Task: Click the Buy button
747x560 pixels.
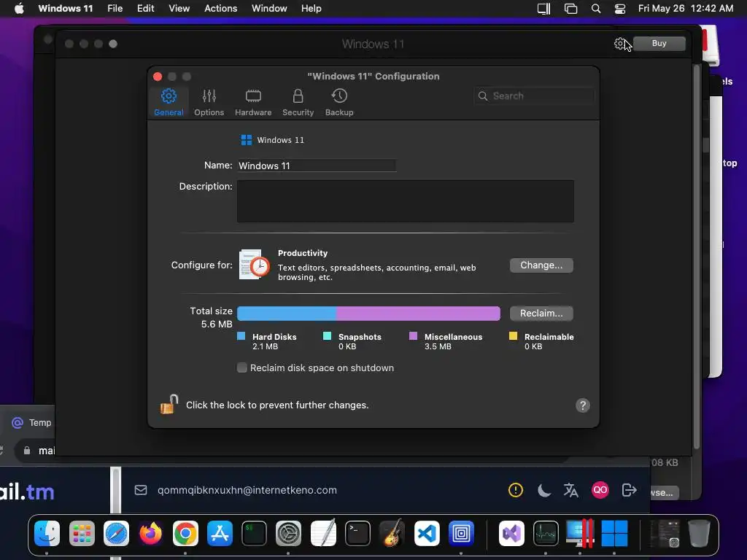Action: coord(659,43)
